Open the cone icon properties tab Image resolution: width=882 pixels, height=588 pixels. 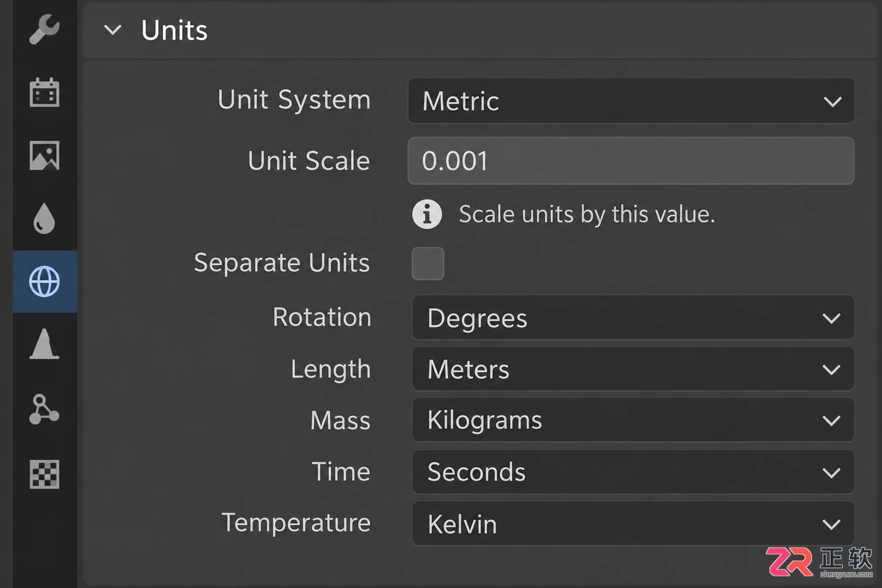pyautogui.click(x=44, y=344)
